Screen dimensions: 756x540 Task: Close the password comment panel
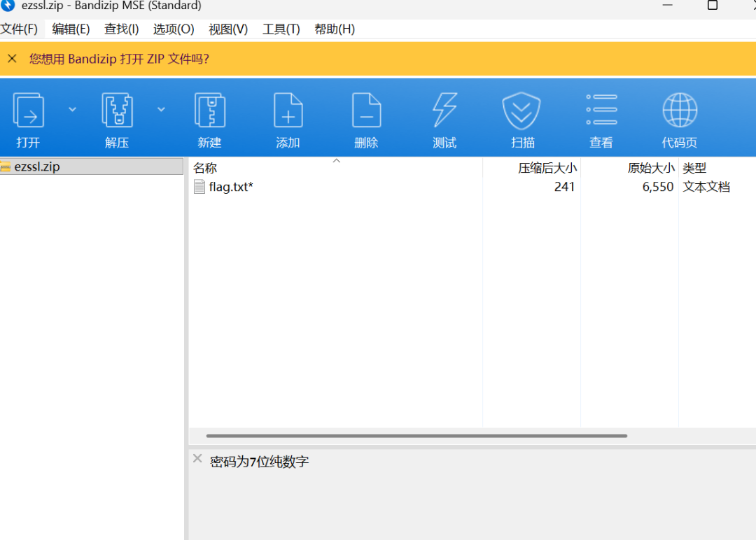click(197, 458)
